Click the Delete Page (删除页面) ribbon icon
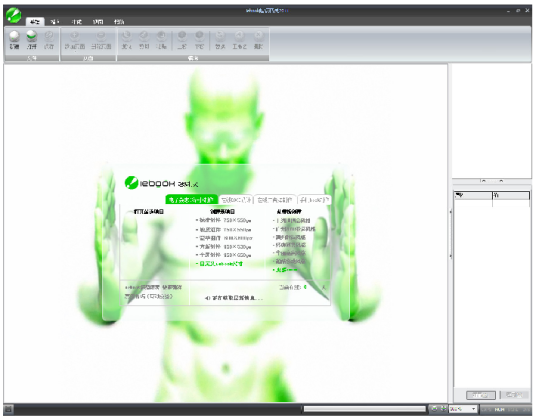The image size is (536, 418). tap(101, 40)
